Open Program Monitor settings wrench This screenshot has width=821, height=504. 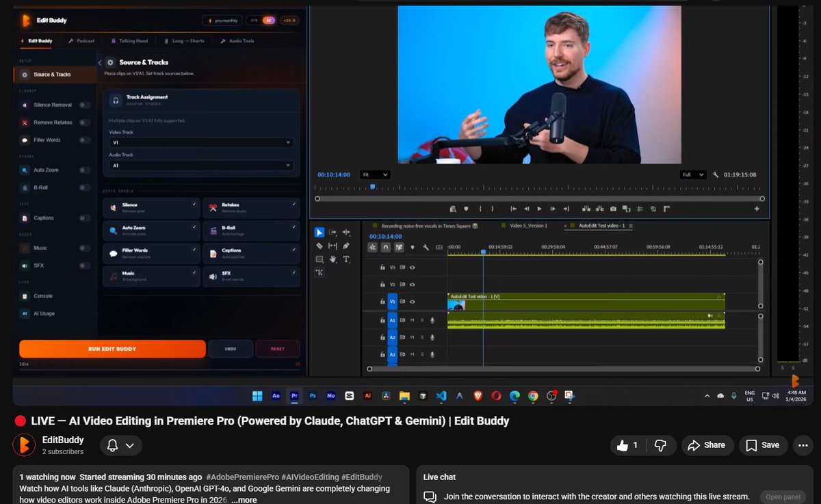click(716, 174)
